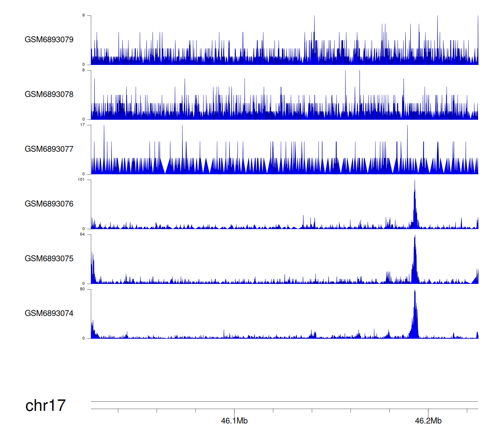Click y-axis maximum value 9 on top track

click(x=83, y=15)
